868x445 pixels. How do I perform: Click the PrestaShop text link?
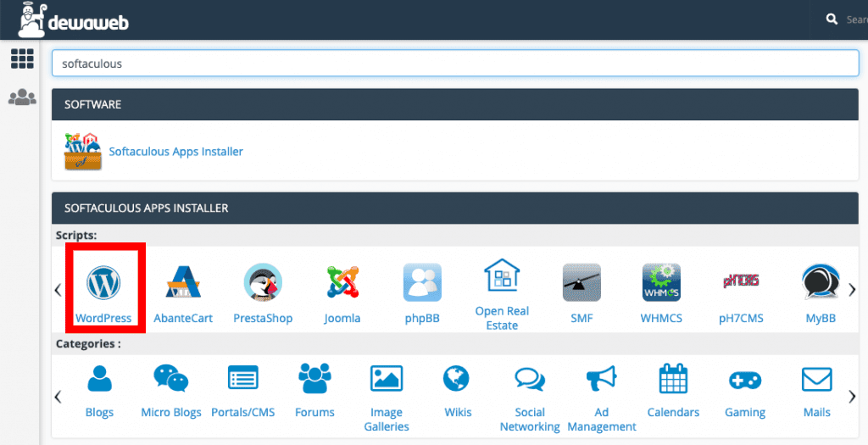[x=263, y=318]
